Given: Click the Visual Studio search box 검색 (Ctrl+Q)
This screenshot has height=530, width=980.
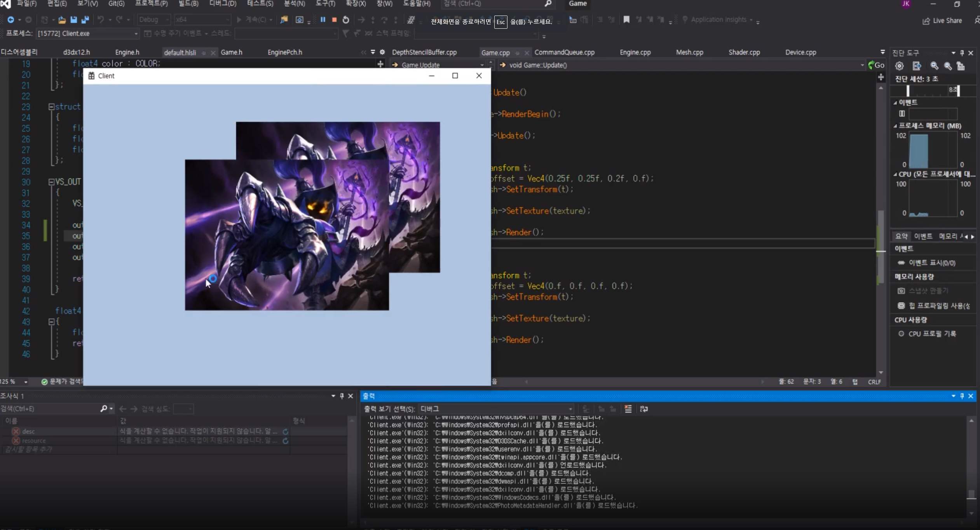Looking at the screenshot, I should click(x=497, y=3).
